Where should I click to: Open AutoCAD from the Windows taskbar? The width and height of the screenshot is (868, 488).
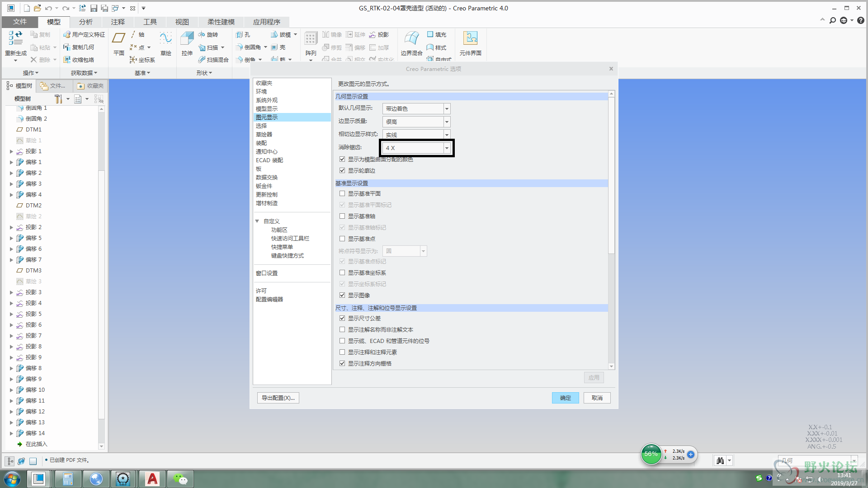153,479
